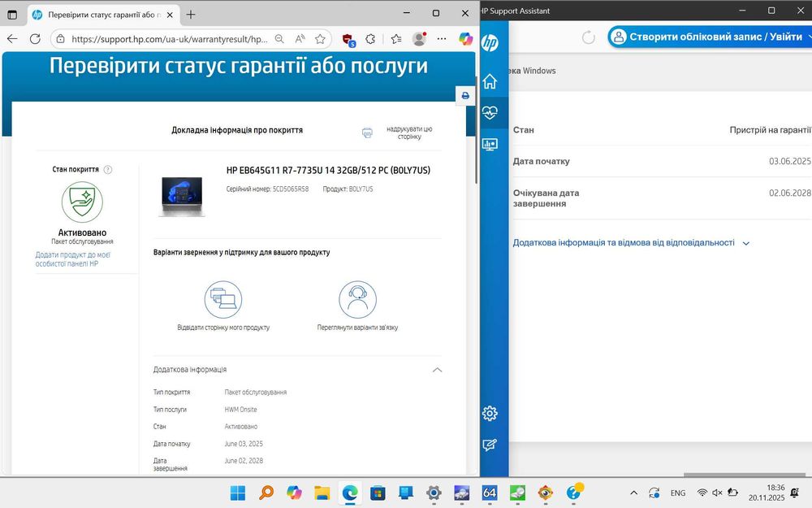Screen dimensions: 812x508
Task: Open taskbar Search magnifier
Action: (x=266, y=493)
